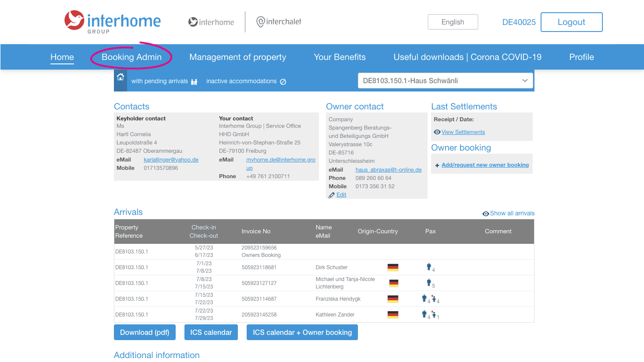Open Your Benefits menu
This screenshot has height=362, width=644.
[340, 57]
